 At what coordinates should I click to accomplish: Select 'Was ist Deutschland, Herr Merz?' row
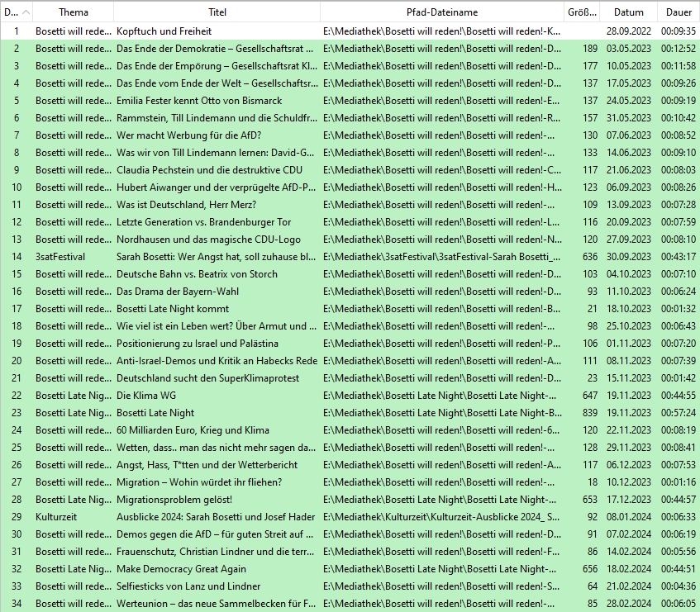click(186, 205)
